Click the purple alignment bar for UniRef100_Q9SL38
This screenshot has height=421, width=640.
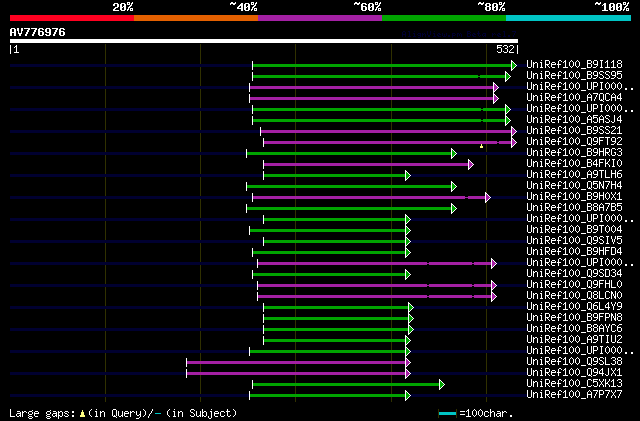296,363
